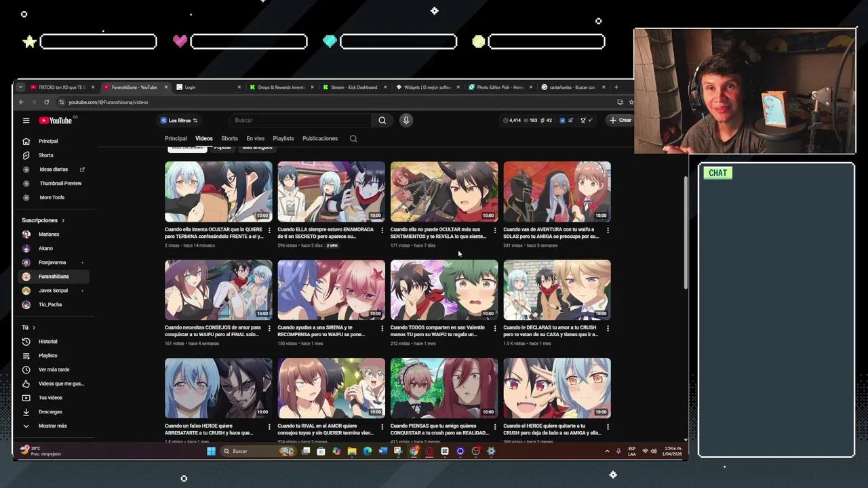
Task: Search within the channel using the tab-row magnifier
Action: click(353, 138)
